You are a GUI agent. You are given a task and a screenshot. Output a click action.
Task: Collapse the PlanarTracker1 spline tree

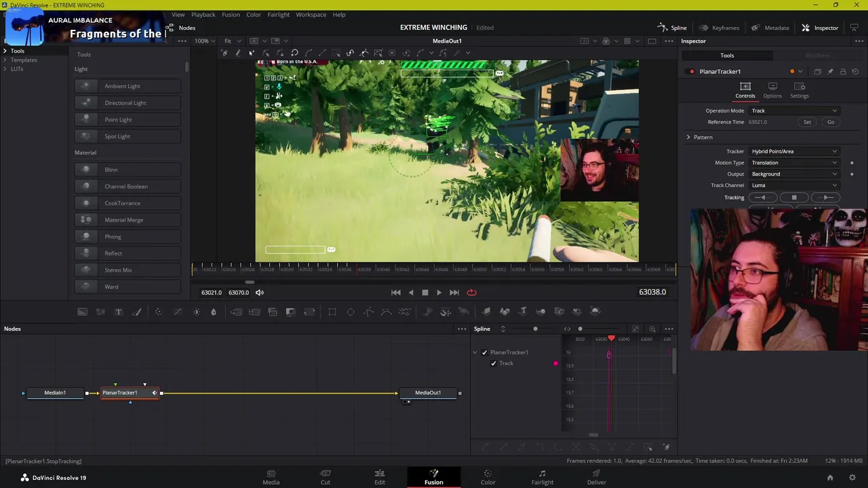pos(475,352)
